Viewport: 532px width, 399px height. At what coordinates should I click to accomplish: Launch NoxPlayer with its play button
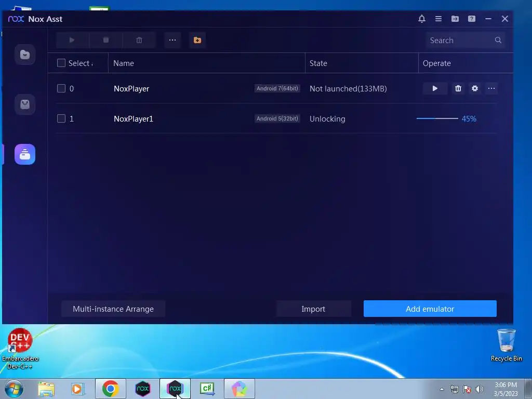pos(435,88)
